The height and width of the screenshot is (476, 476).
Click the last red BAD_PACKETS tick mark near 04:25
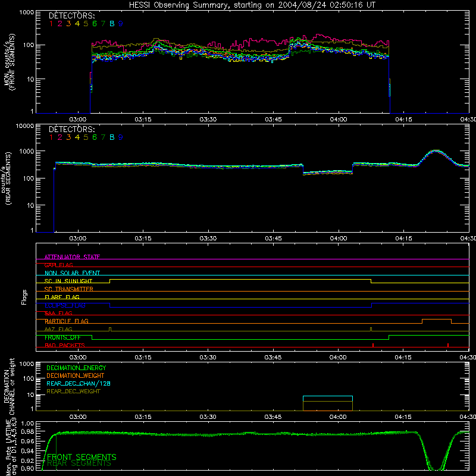pyautogui.click(x=448, y=345)
